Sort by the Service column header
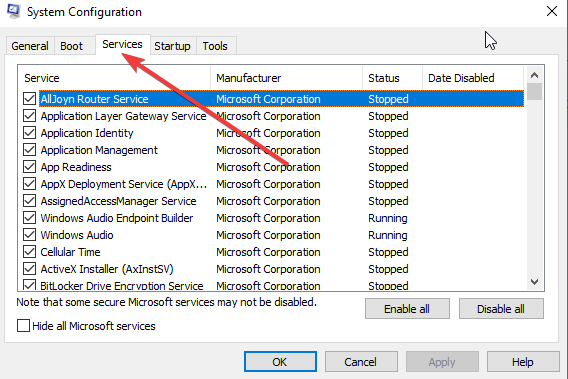568x379 pixels. click(x=114, y=78)
